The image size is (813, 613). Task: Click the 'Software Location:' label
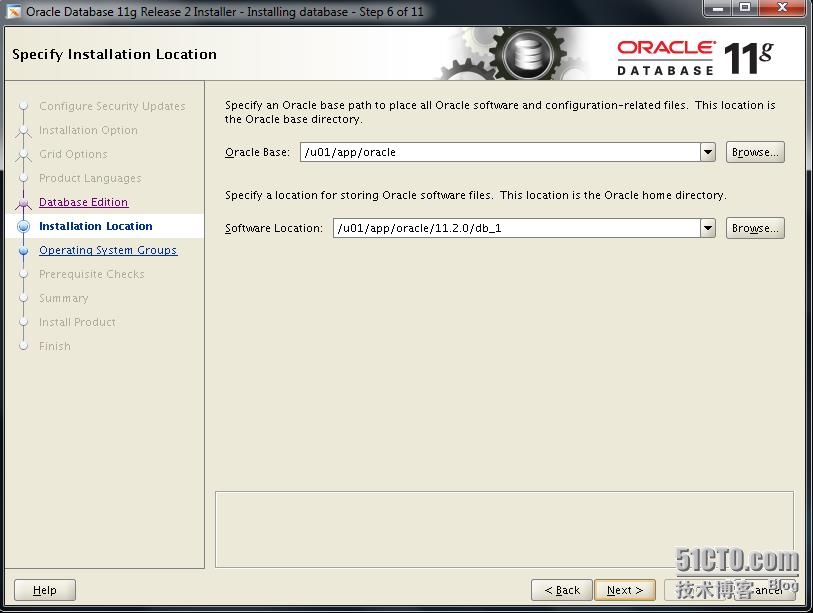click(x=274, y=228)
